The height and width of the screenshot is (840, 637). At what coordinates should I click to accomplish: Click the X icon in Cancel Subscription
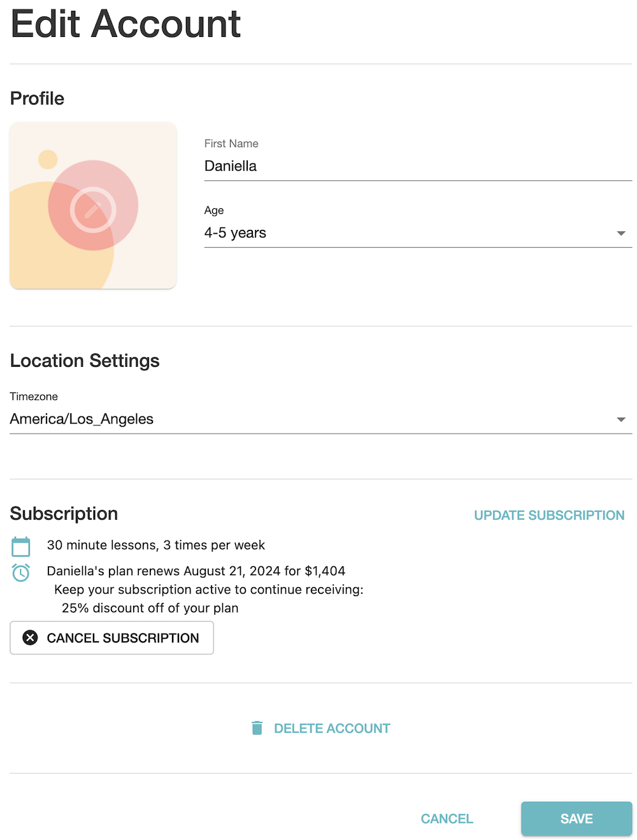point(30,637)
